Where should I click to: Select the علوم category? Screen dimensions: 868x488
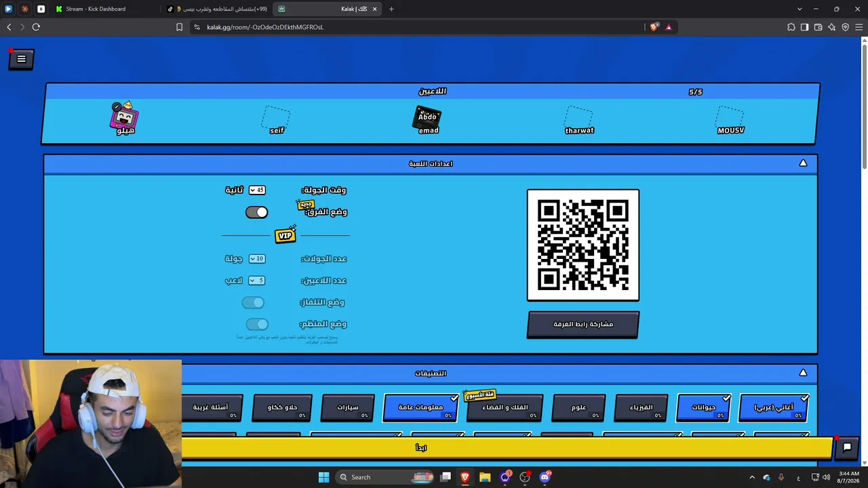(578, 408)
